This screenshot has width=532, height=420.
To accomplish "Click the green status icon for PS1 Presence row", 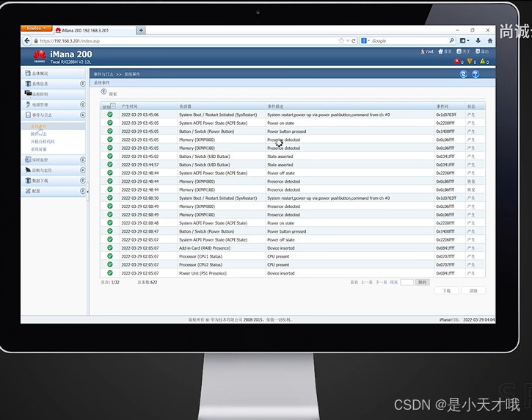I will pos(110,273).
